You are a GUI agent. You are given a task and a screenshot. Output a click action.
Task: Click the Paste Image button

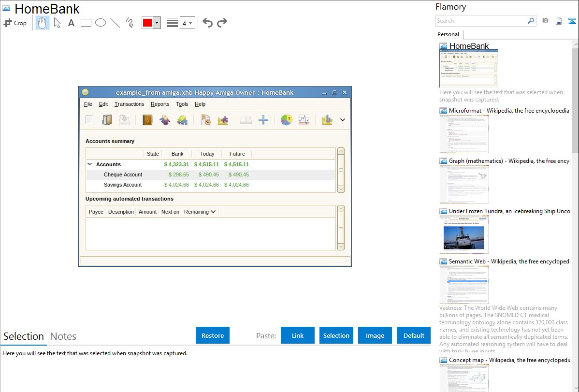375,335
